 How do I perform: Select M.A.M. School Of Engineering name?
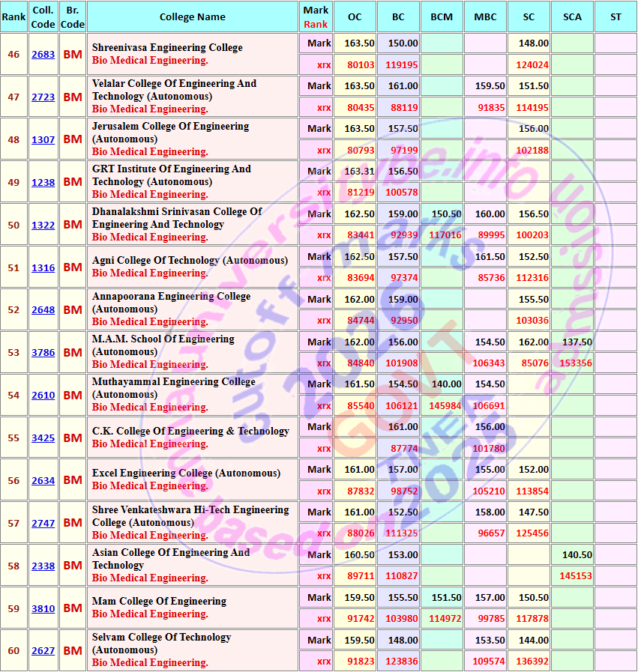pyautogui.click(x=163, y=345)
